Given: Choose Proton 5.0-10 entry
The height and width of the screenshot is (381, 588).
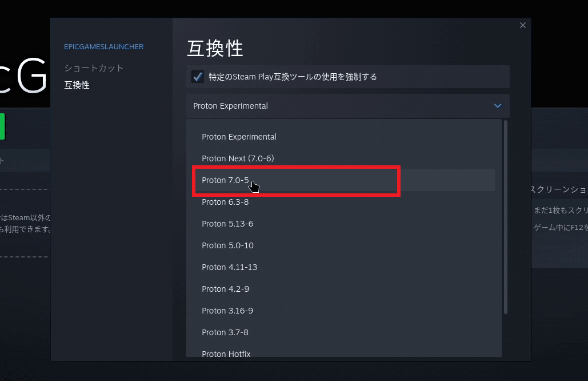Looking at the screenshot, I should click(x=344, y=245).
